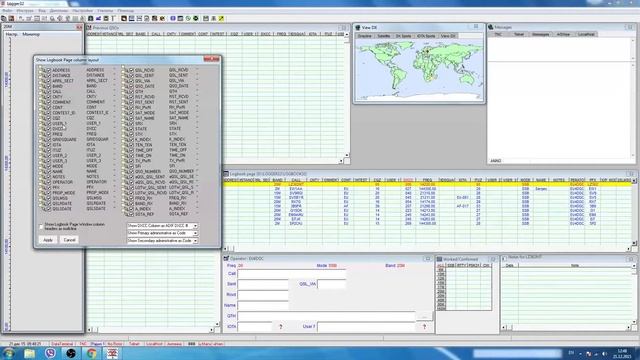The width and height of the screenshot is (640, 360).
Task: Click the world map in View DX
Action: click(419, 70)
